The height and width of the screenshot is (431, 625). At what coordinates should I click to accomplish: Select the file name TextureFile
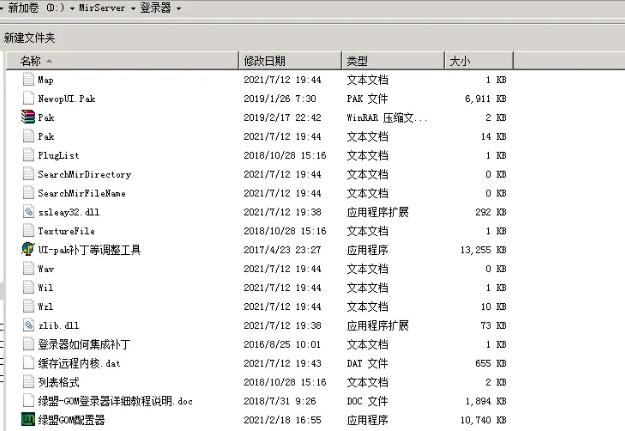click(66, 231)
